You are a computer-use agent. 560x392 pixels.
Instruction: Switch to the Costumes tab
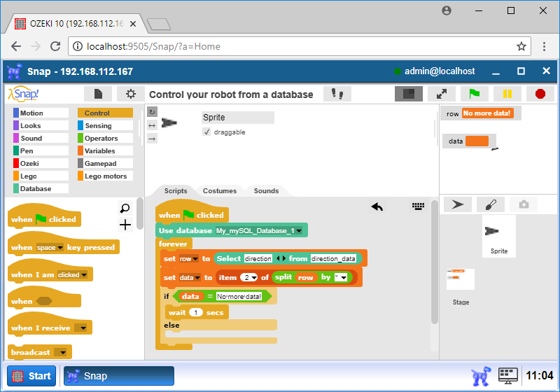coord(220,190)
